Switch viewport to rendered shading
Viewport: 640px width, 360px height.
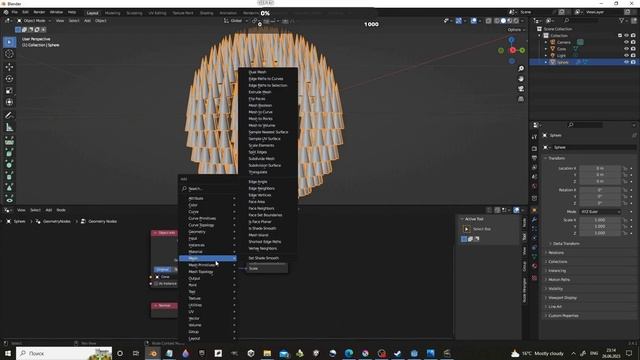516,20
